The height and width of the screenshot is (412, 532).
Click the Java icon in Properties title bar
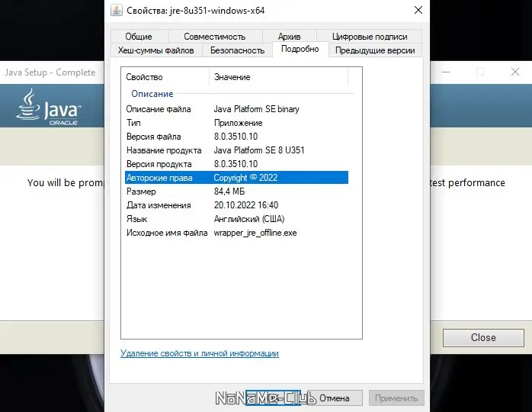pos(117,10)
